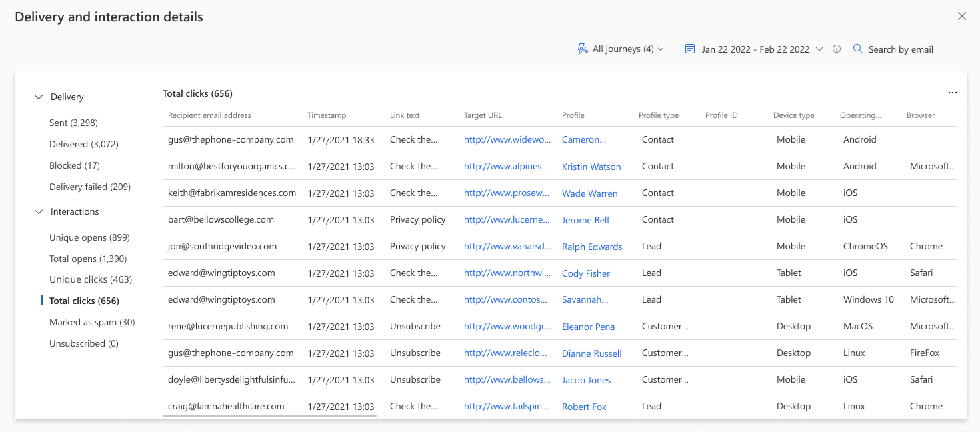
Task: Sort by the Timestamp column header
Action: (x=327, y=115)
